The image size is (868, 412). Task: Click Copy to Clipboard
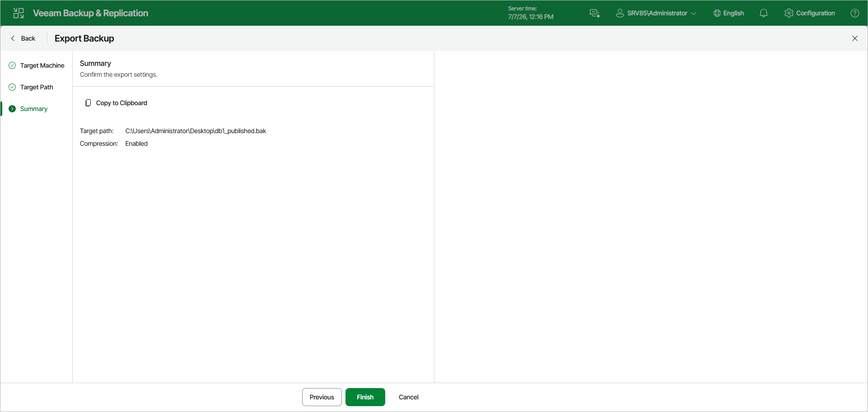tap(116, 103)
